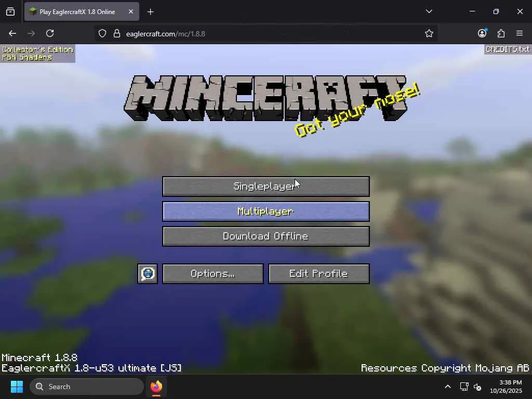Open CREDITS.txt link

(x=508, y=49)
